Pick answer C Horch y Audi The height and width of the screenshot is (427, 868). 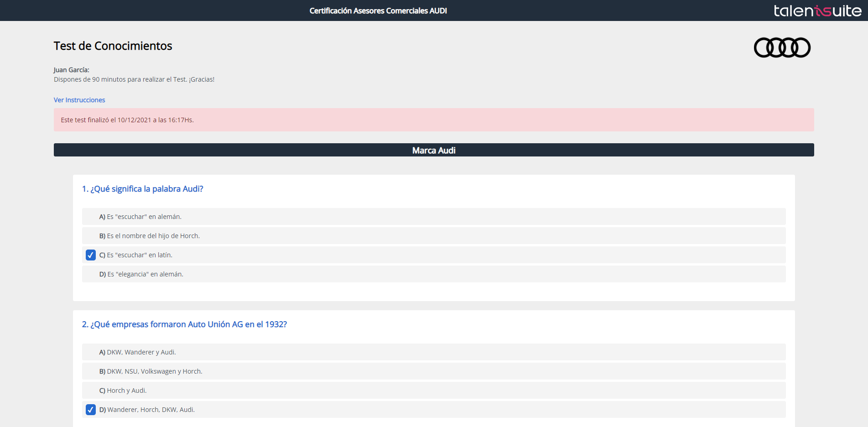(x=434, y=391)
